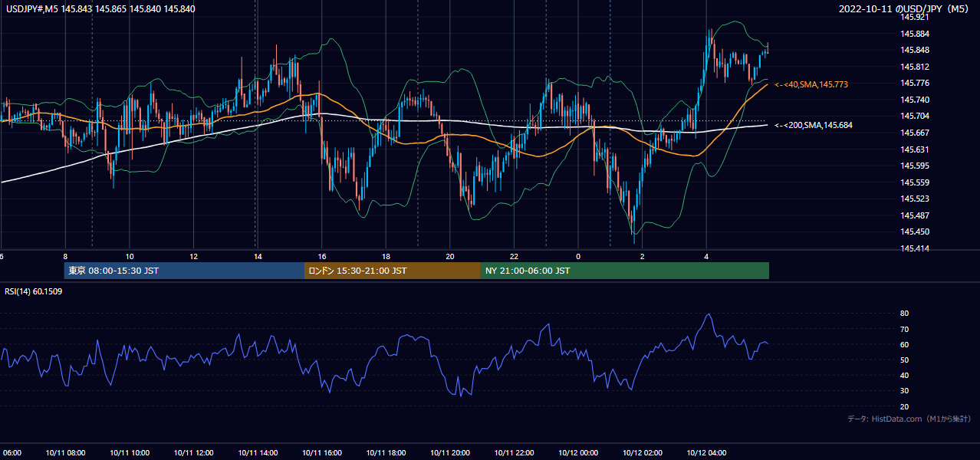
Task: Click the 10/11 10:00 time axis label
Action: click(130, 453)
